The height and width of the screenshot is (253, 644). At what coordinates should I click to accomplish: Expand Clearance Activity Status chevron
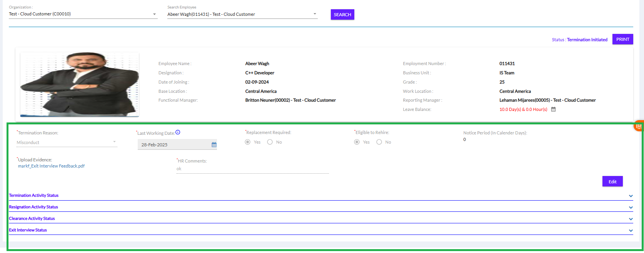point(631,219)
